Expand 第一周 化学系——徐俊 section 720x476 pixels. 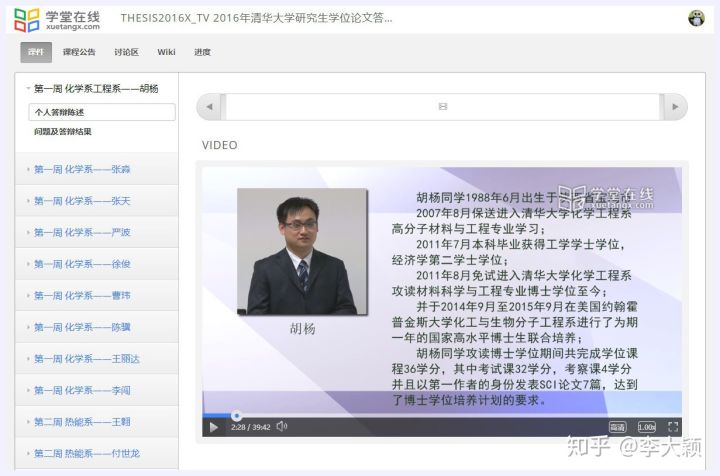(x=96, y=264)
